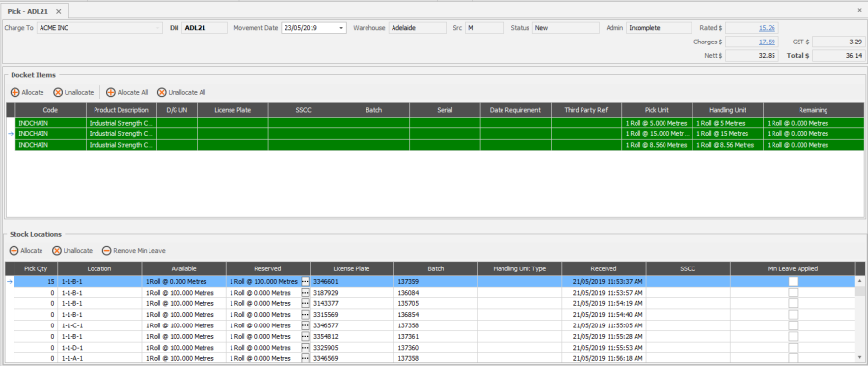Viewport: 868px width, 366px height.
Task: Click location cell 1-1-A-1
Action: point(99,358)
